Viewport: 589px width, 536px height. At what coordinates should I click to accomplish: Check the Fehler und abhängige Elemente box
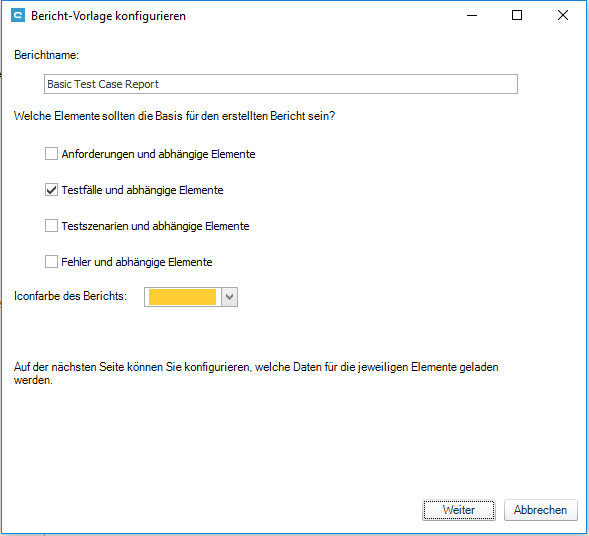point(51,261)
